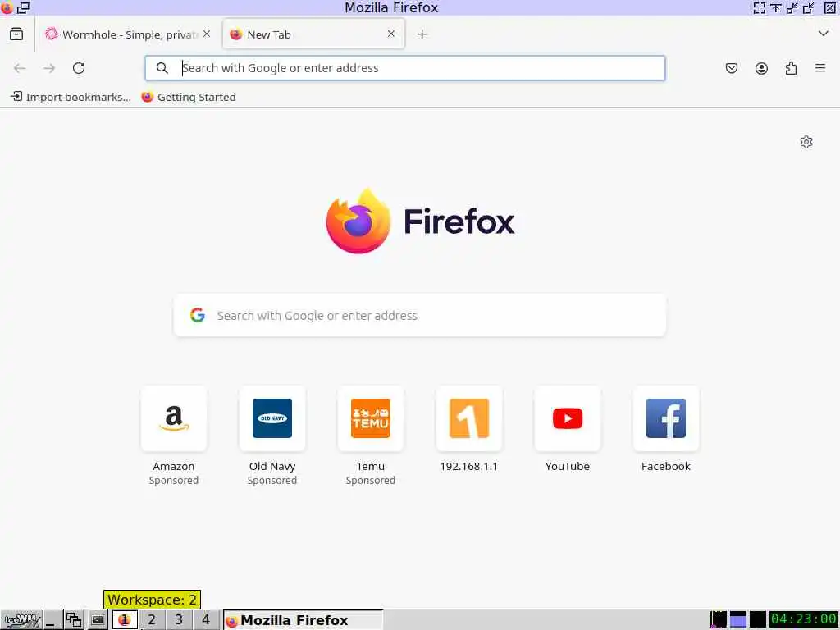Screen dimensions: 840x630
Task: Open the Firefox View tab manager icon
Action: 16,34
